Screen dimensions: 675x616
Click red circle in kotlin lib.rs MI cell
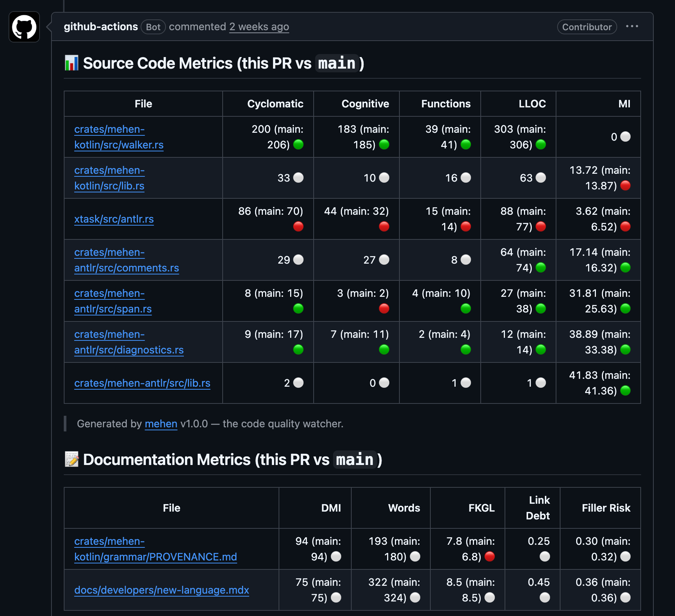point(625,185)
